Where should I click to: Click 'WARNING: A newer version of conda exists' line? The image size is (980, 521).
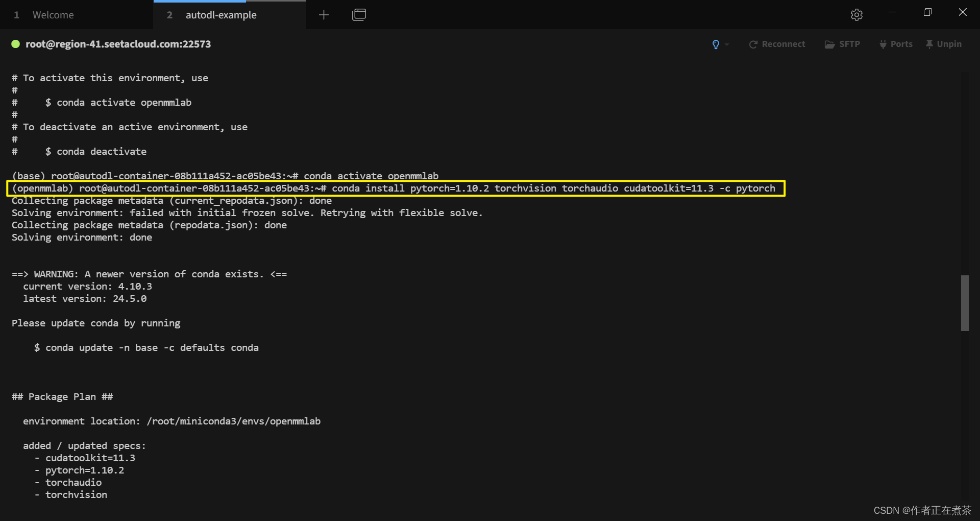pyautogui.click(x=149, y=274)
